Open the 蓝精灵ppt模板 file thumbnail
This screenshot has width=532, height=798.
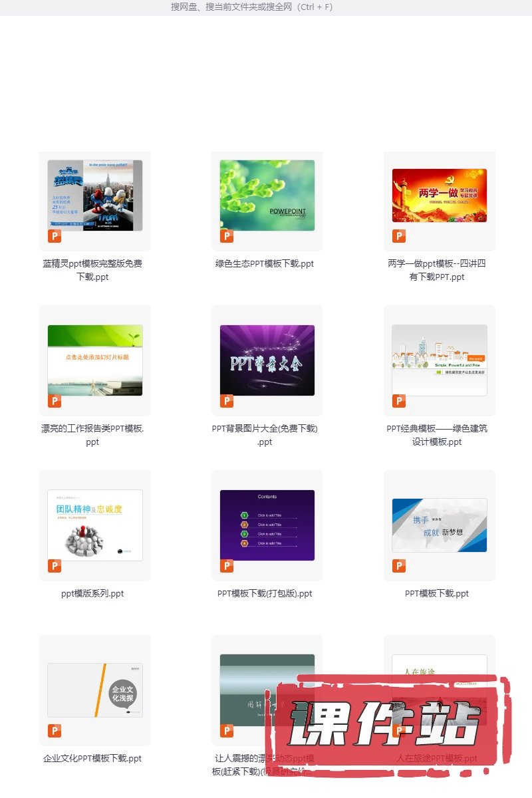tap(95, 196)
